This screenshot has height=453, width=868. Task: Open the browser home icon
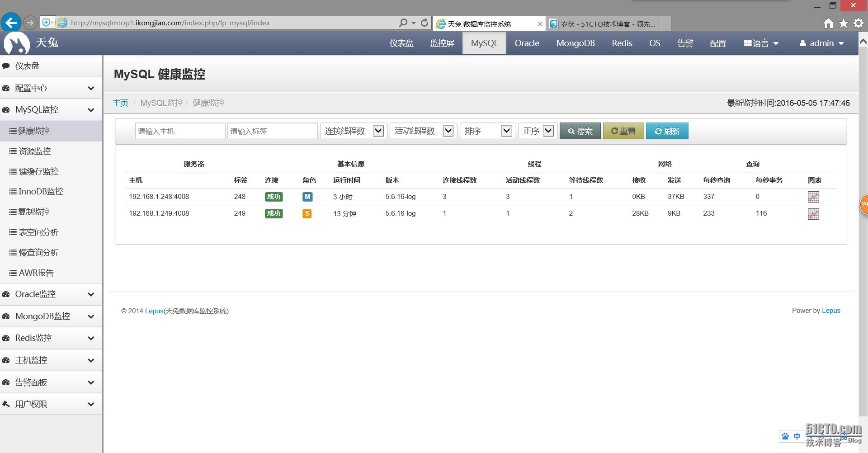coord(828,24)
